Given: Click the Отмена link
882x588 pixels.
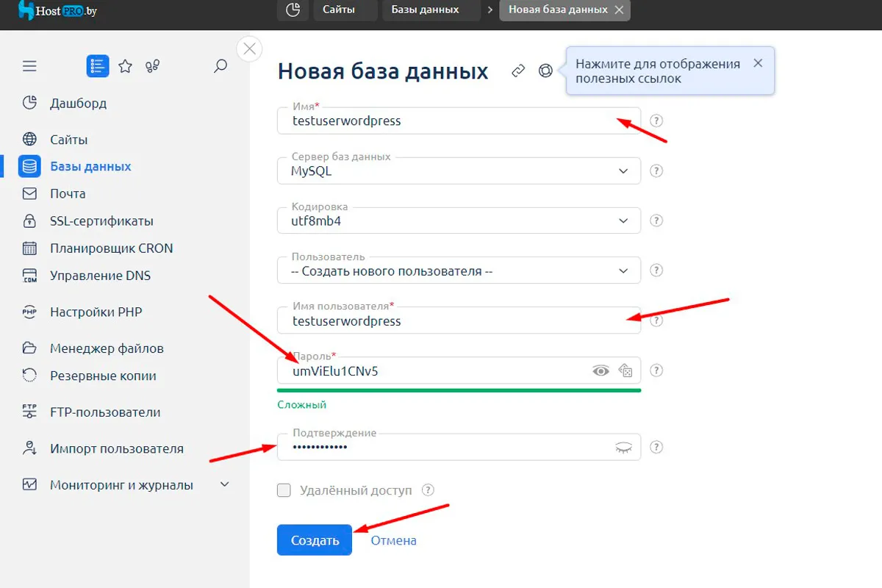Looking at the screenshot, I should (x=393, y=540).
